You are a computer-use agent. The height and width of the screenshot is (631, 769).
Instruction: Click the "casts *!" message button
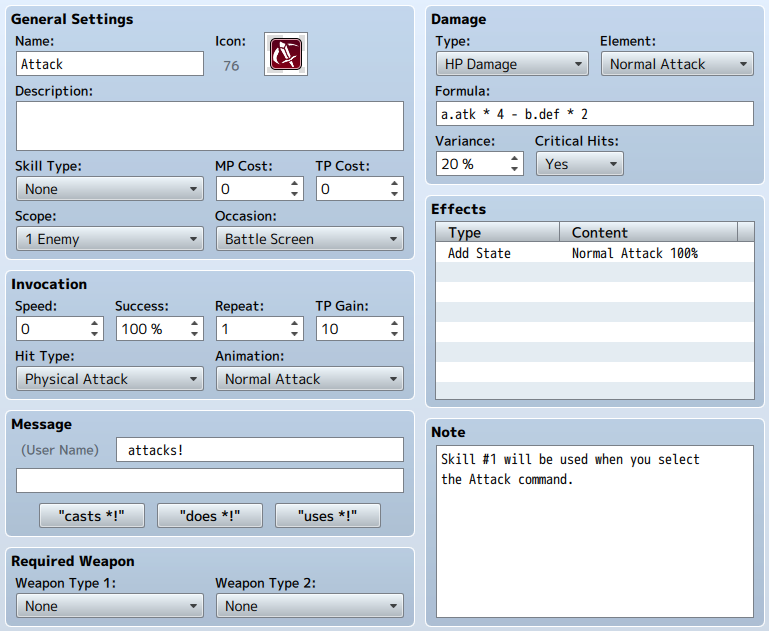pos(92,516)
